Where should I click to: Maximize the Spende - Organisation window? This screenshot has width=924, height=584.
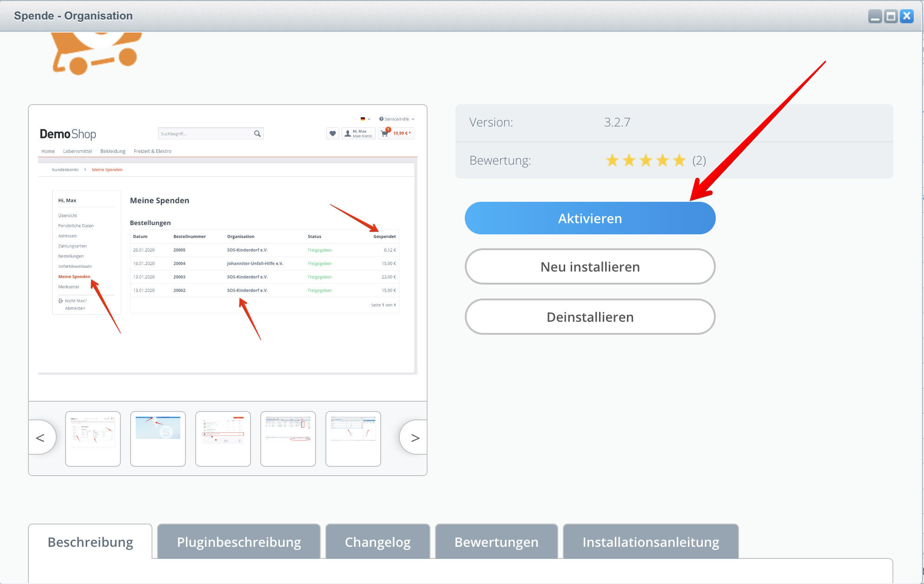click(x=891, y=17)
